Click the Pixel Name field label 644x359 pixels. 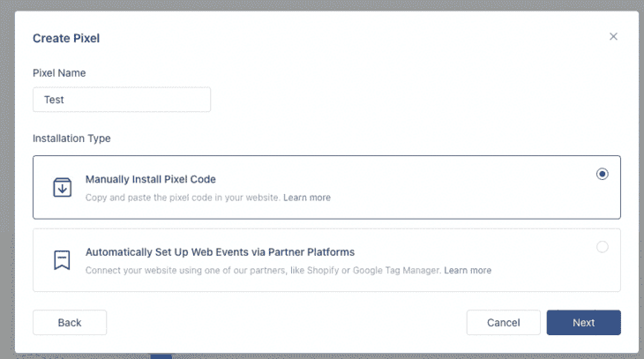pos(59,73)
